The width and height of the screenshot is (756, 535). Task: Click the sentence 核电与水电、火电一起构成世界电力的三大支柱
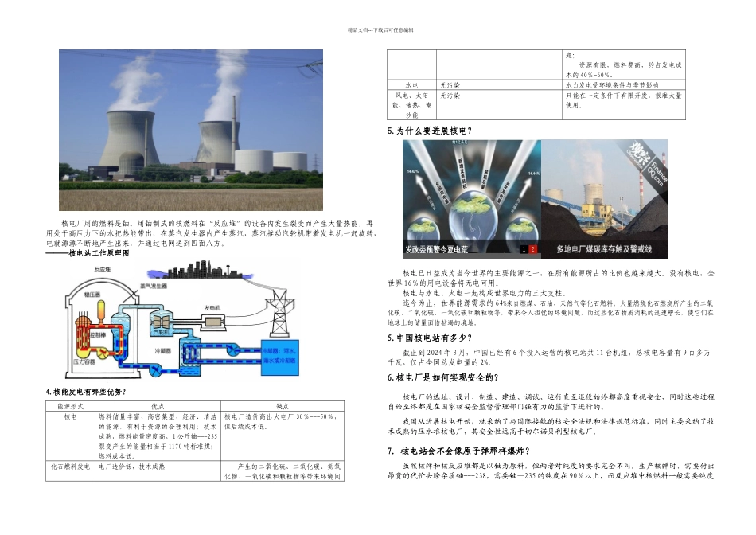pos(484,293)
